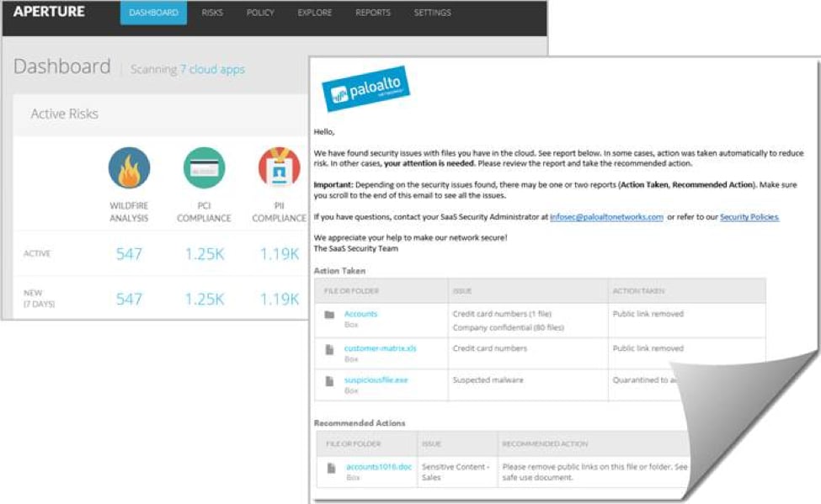The width and height of the screenshot is (821, 504).
Task: Open the Accounts folder link
Action: (360, 314)
